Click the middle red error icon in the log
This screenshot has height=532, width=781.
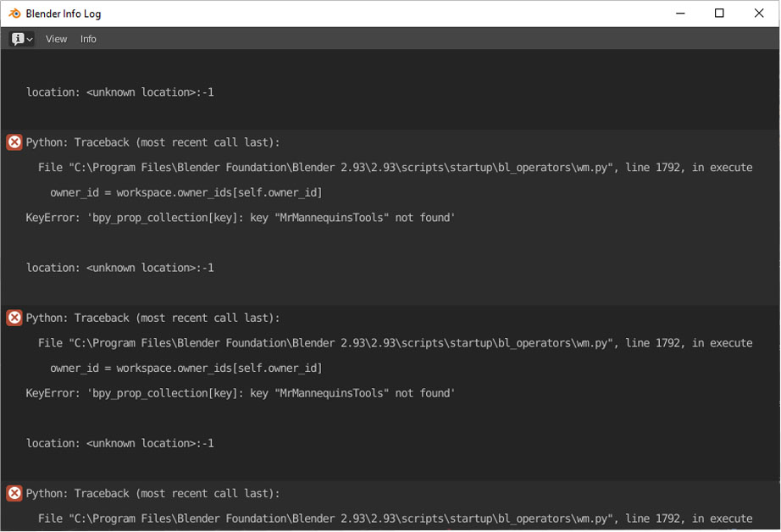click(x=14, y=318)
